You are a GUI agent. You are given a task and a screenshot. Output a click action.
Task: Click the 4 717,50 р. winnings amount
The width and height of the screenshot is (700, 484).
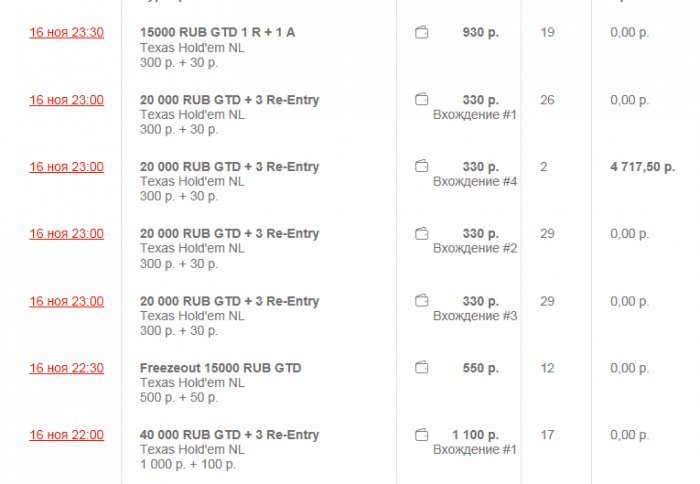(x=642, y=167)
